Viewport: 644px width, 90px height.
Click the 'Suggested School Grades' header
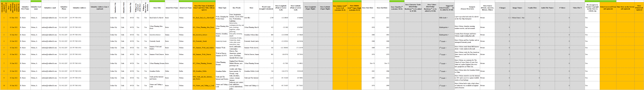(x=446, y=8)
